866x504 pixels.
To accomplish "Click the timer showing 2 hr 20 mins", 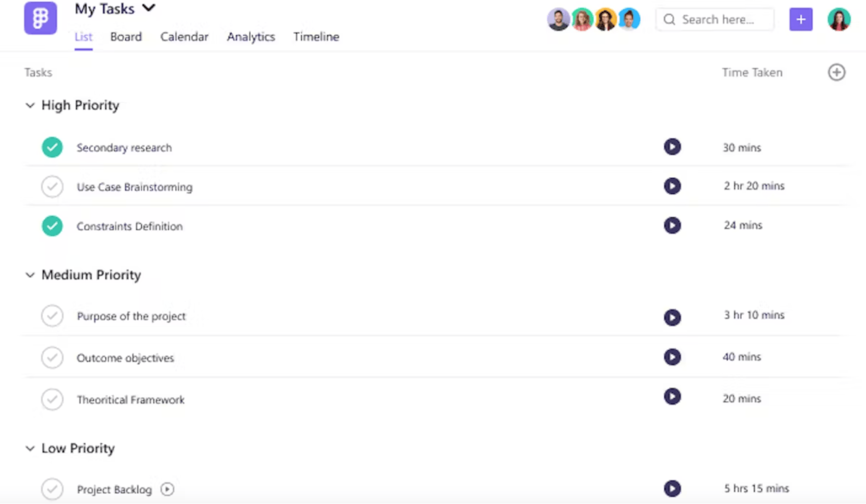I will (754, 186).
